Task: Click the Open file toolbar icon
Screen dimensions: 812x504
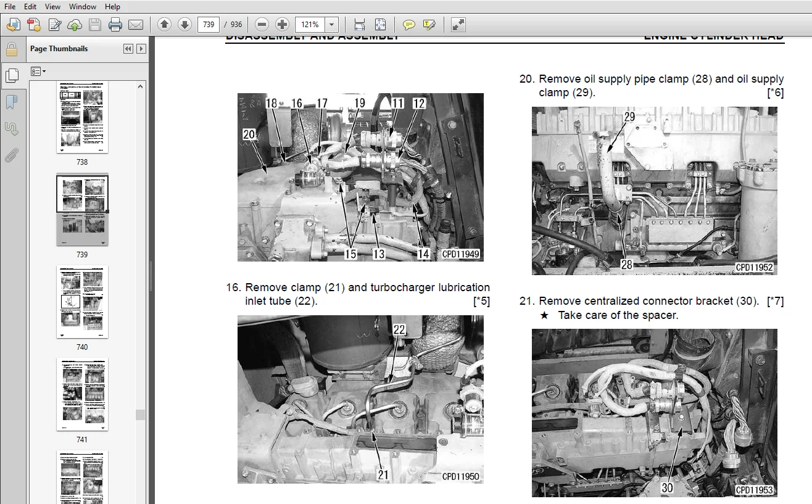Action: click(x=14, y=25)
